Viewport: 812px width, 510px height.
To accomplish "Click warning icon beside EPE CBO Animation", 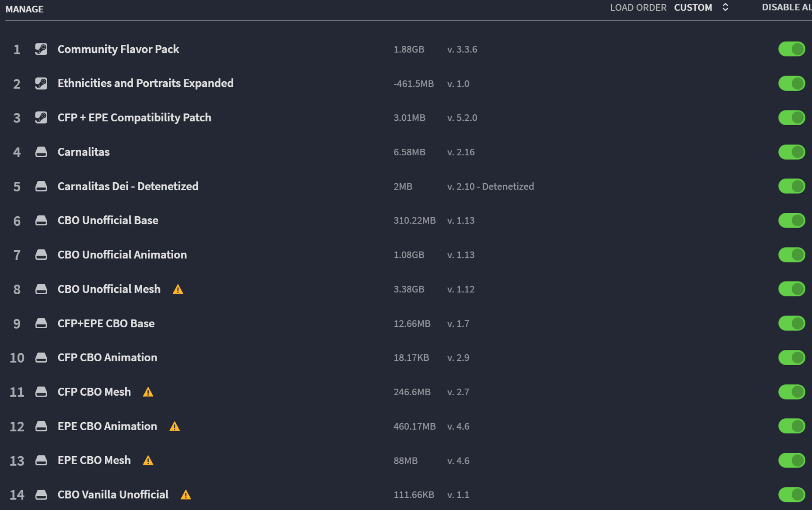I will (x=175, y=426).
